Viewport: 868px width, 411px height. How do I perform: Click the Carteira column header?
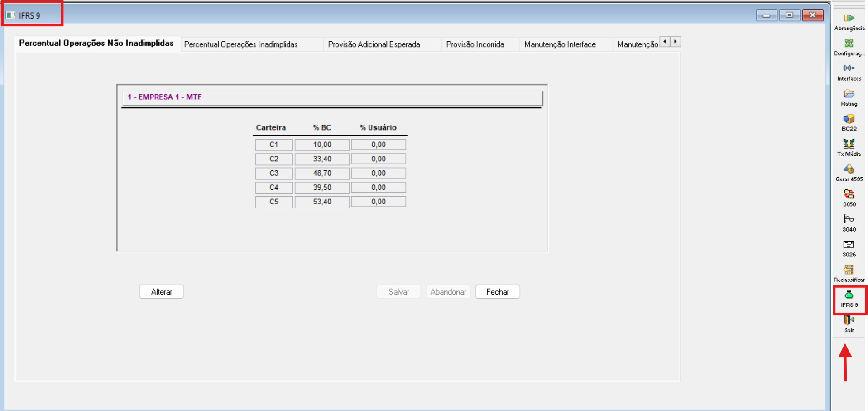point(271,128)
